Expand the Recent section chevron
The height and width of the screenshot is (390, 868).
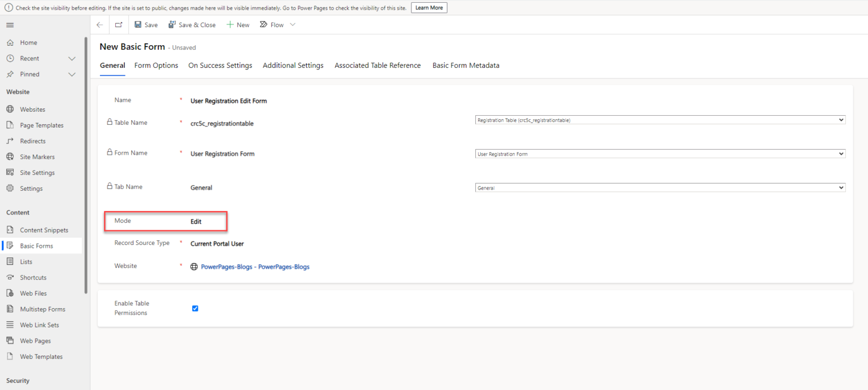72,58
